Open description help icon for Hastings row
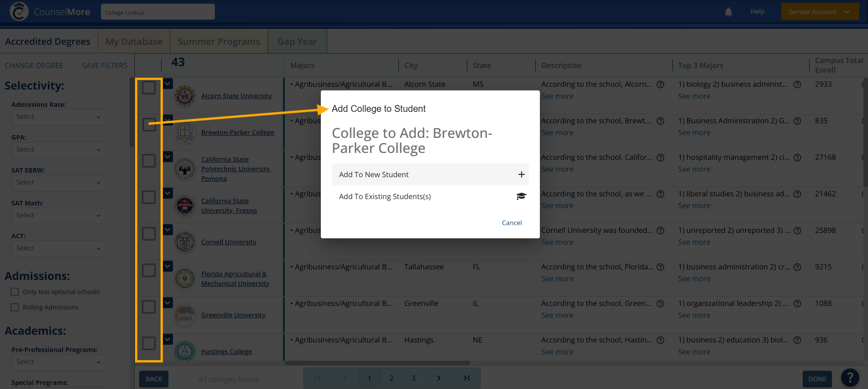This screenshot has width=868, height=389. (660, 340)
